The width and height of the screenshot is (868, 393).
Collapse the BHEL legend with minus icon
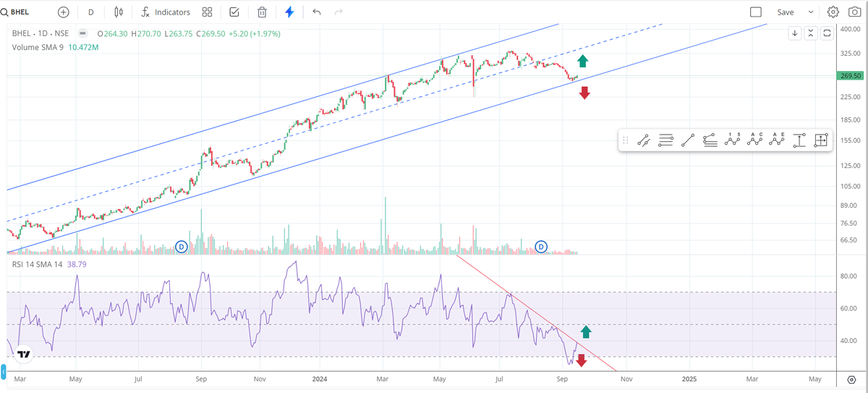(x=82, y=34)
